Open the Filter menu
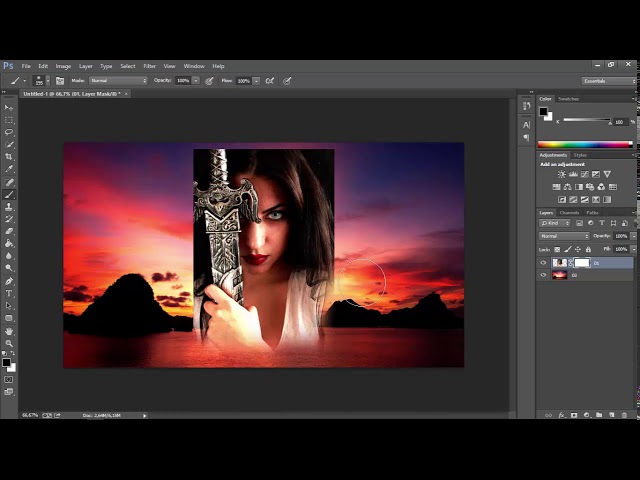 click(x=149, y=66)
